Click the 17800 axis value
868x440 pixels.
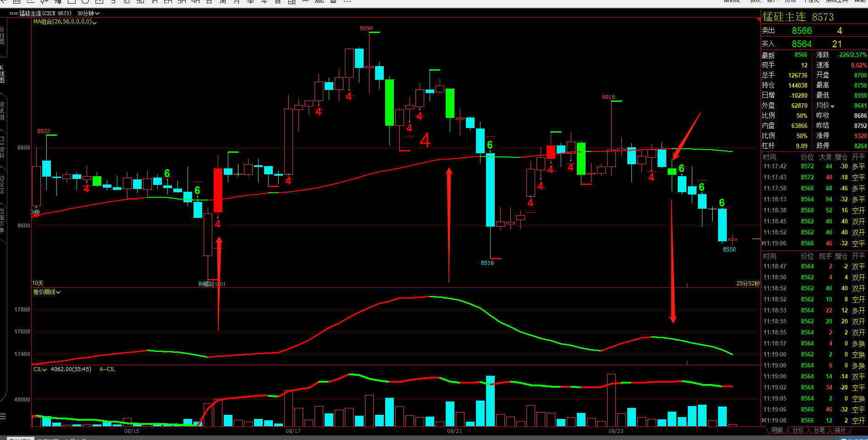click(22, 310)
